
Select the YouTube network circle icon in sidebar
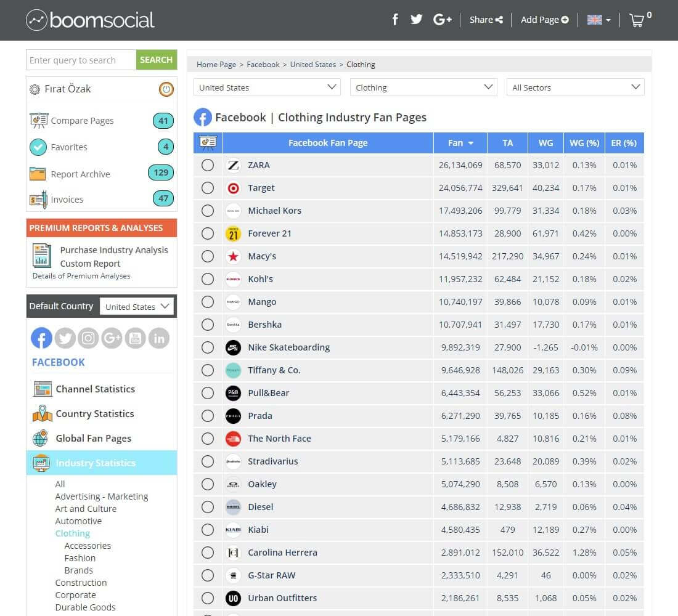tap(136, 338)
